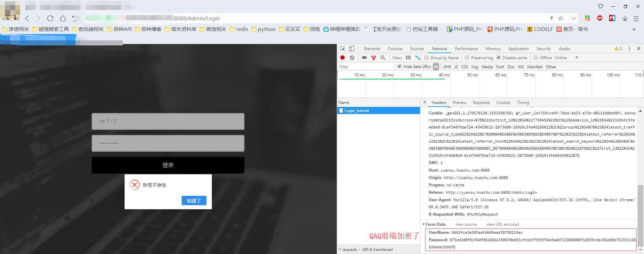The height and width of the screenshot is (254, 644).
Task: Open the 各种API bookmark folder
Action: pos(120,29)
